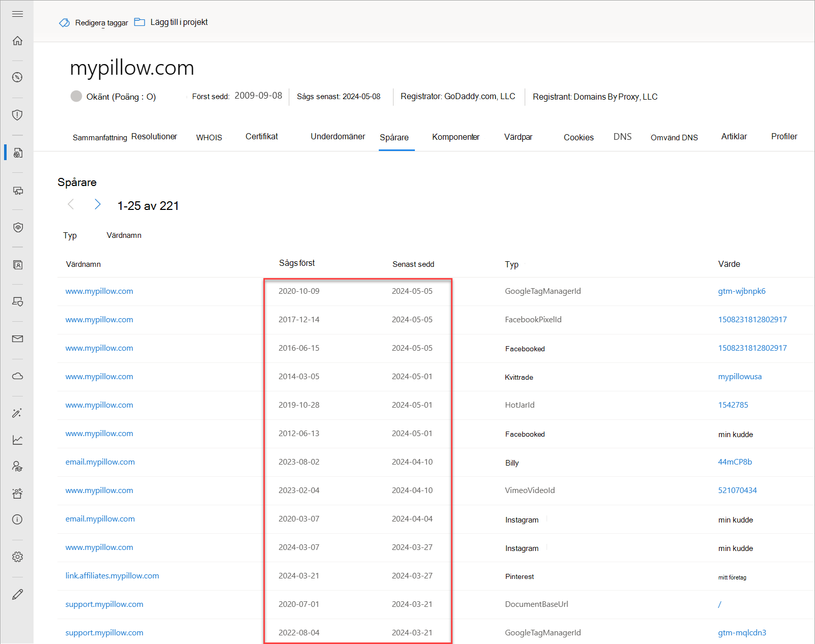815x644 pixels.
Task: Sort by the Senast sedd column header
Action: 413,264
